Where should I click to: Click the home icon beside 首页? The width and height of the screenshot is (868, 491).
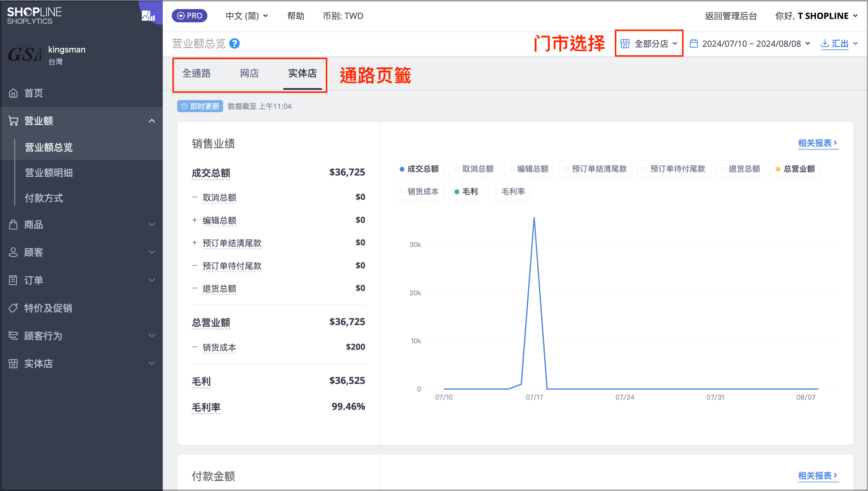(13, 93)
